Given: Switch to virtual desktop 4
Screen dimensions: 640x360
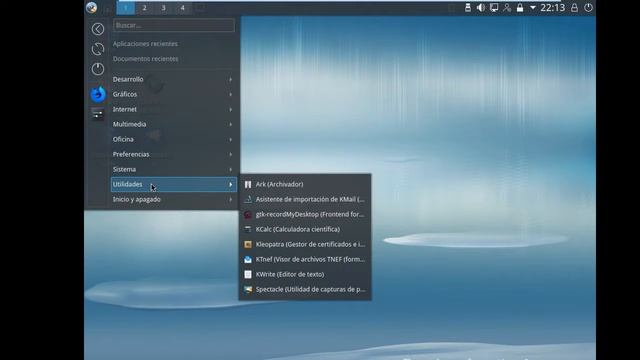Looking at the screenshot, I should click(182, 8).
